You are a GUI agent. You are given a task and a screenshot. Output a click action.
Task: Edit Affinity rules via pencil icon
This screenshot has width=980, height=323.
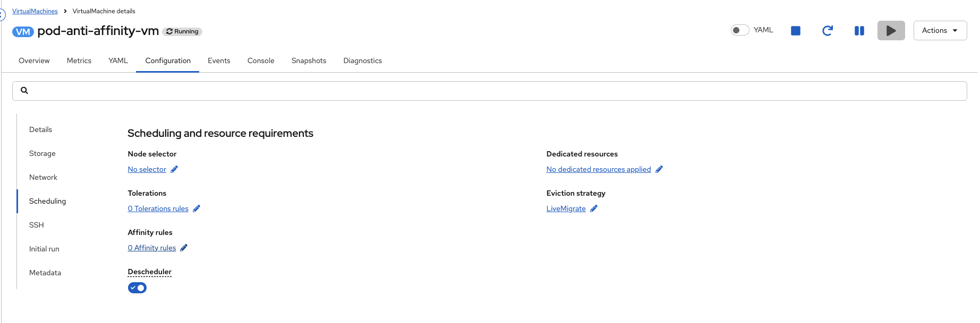coord(184,248)
